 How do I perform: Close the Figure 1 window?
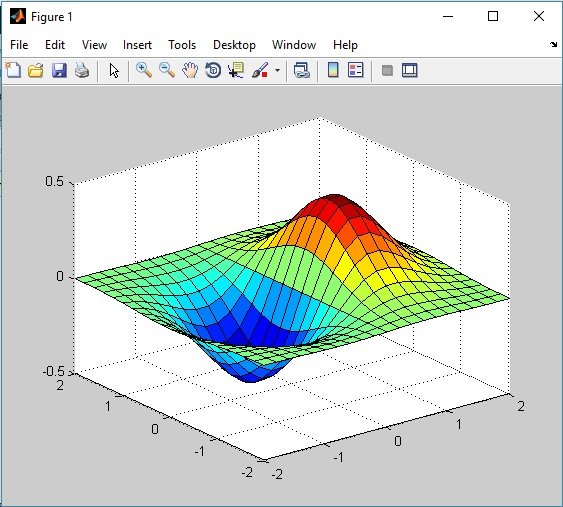click(539, 17)
